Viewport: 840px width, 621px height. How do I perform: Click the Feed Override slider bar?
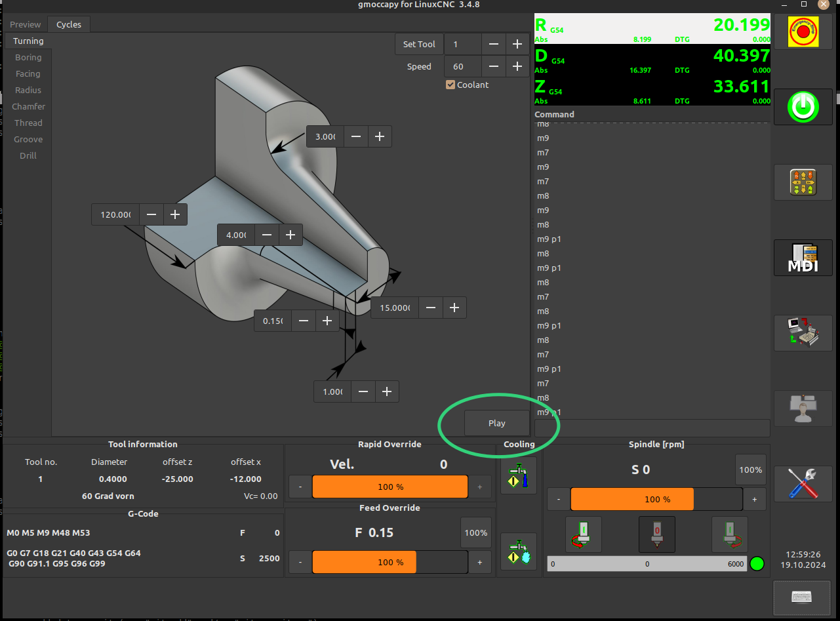[x=390, y=562]
